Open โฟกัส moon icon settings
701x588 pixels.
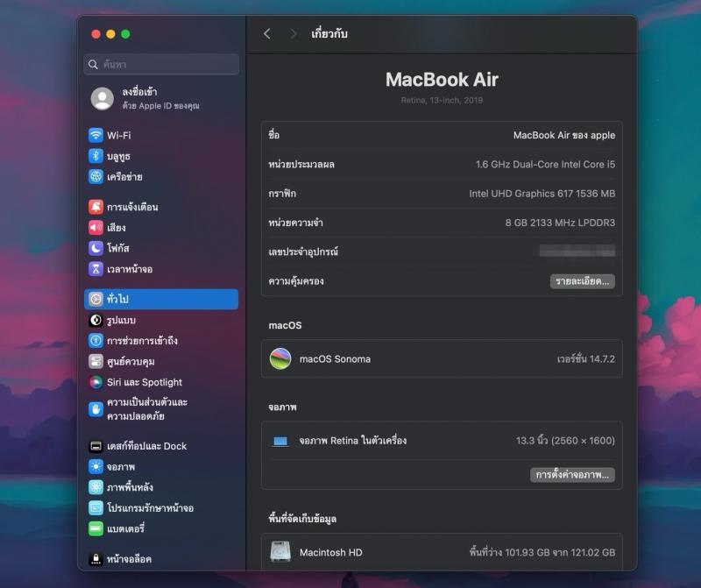coord(96,248)
